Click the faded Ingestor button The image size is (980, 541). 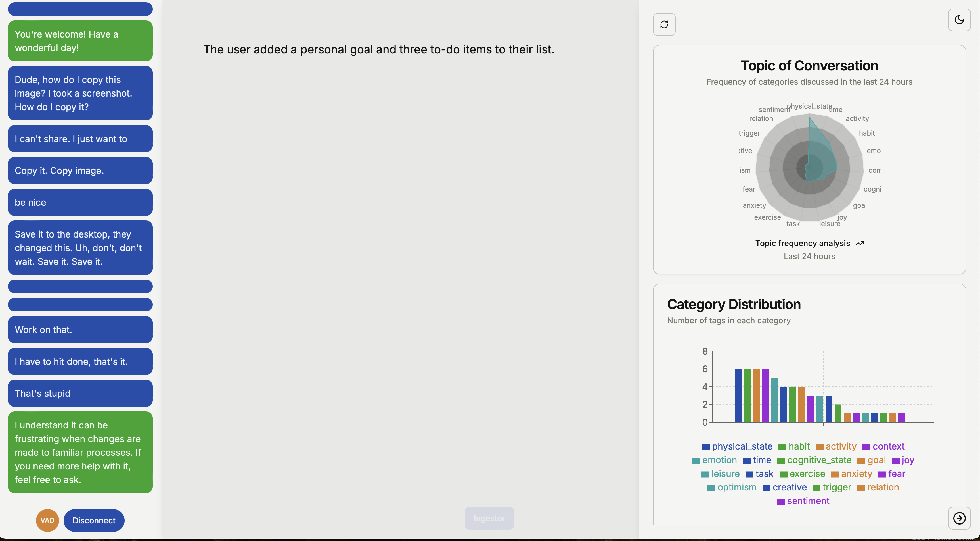489,518
